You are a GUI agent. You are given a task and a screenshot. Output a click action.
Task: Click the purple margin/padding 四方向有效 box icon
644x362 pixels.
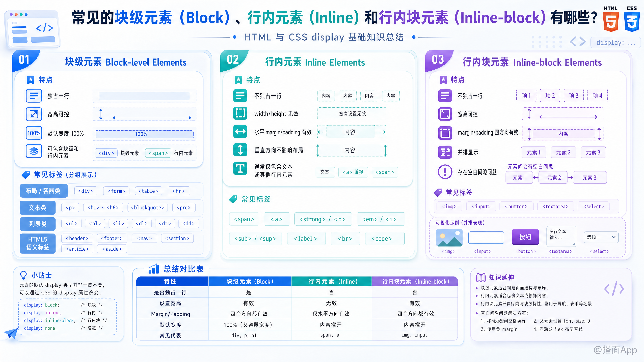pos(445,133)
